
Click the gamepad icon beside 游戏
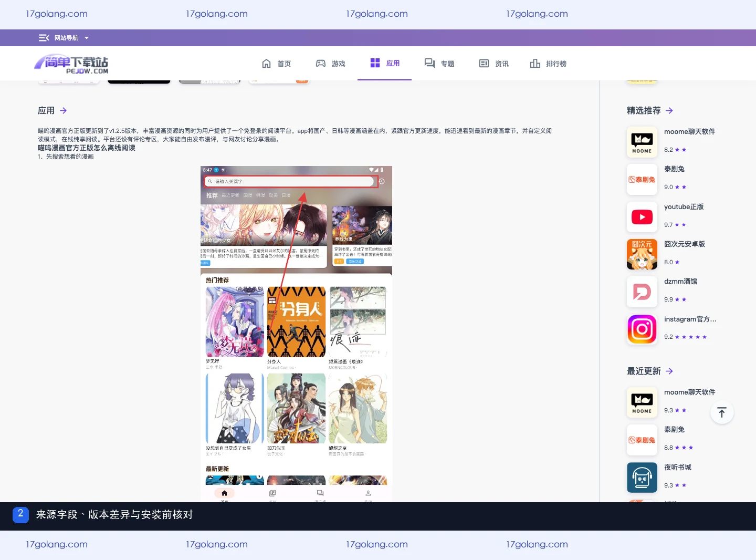[x=321, y=64]
